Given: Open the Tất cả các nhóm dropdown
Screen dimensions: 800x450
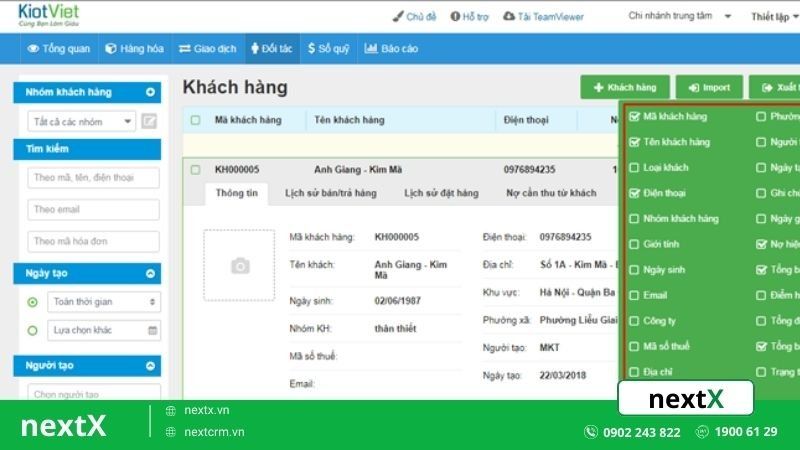Looking at the screenshot, I should point(81,122).
